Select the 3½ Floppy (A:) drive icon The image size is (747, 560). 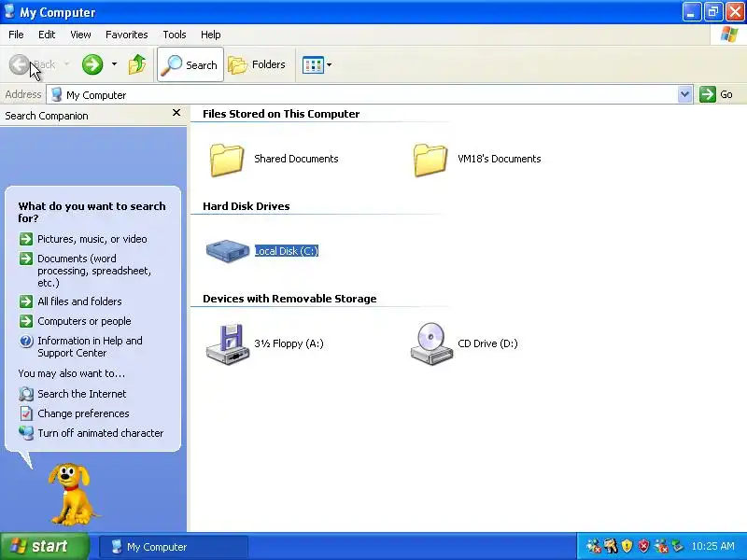[x=228, y=343]
